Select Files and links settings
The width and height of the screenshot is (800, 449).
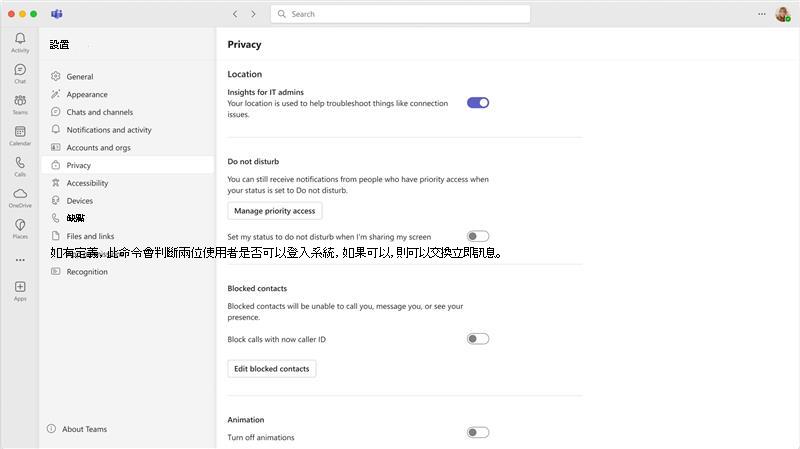[128, 236]
